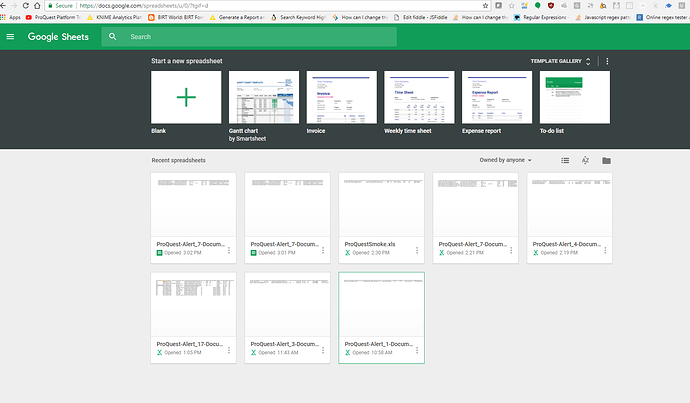Image resolution: width=690 pixels, height=403 pixels.
Task: Open the Apps bookmarks shortcut
Action: (11, 18)
